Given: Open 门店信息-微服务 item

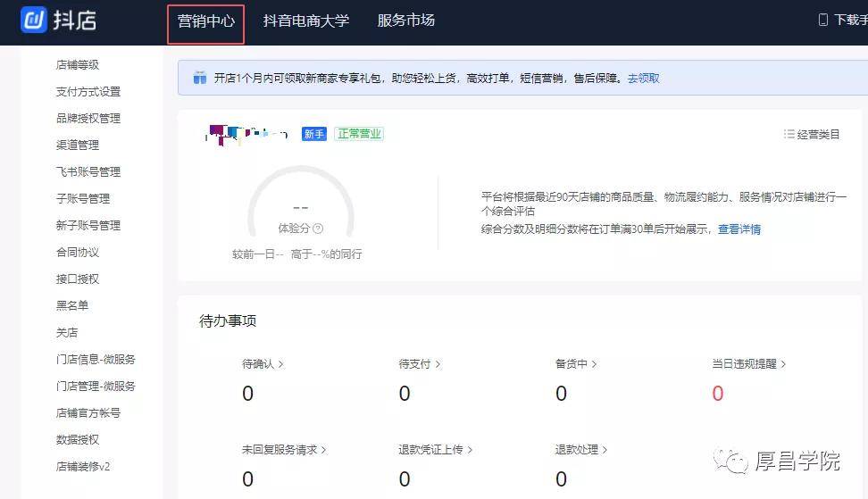Looking at the screenshot, I should click(x=96, y=360).
